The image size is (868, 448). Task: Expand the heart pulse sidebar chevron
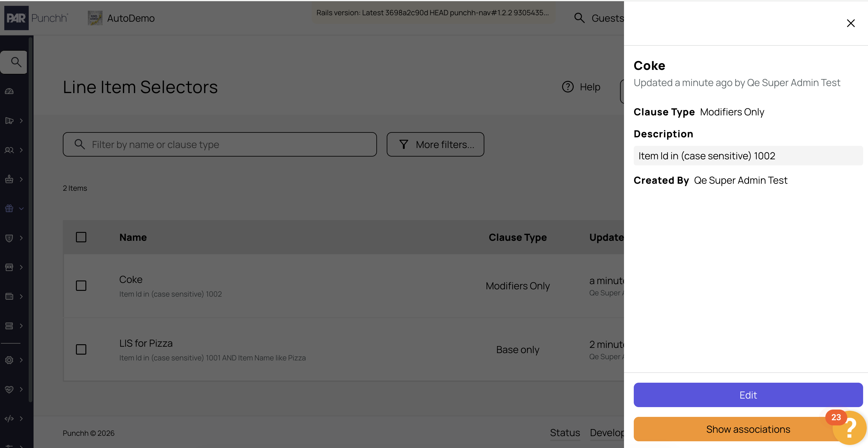tap(21, 389)
